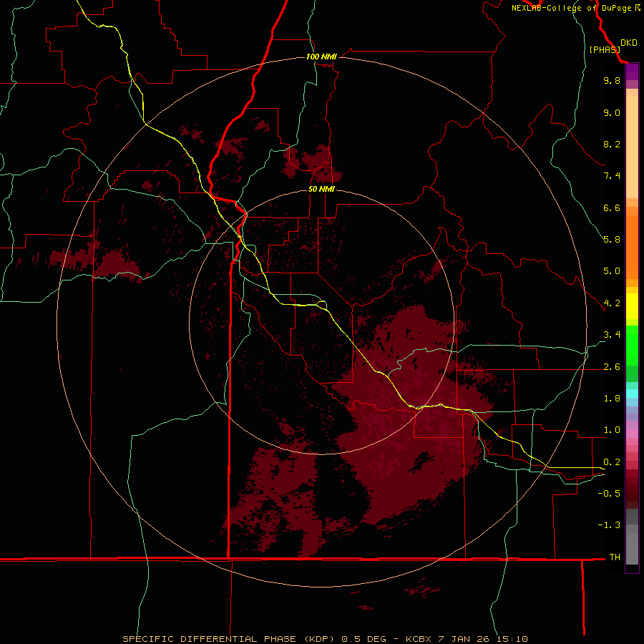Click the 6.6 value on the color scale

[x=612, y=208]
